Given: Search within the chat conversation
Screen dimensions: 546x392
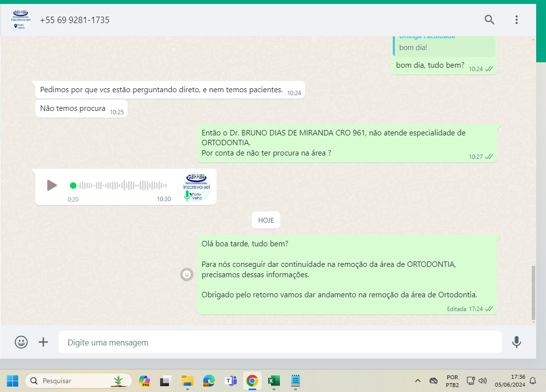Looking at the screenshot, I should (x=489, y=20).
